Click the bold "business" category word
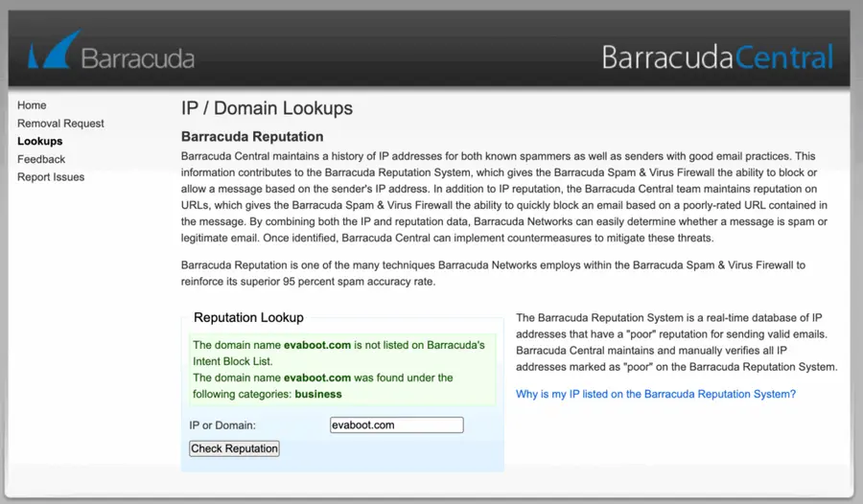This screenshot has width=863, height=504. [318, 394]
